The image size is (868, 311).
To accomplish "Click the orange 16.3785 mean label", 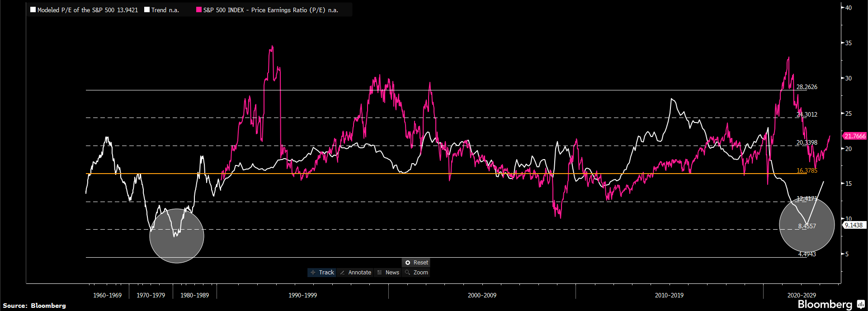I will click(807, 170).
